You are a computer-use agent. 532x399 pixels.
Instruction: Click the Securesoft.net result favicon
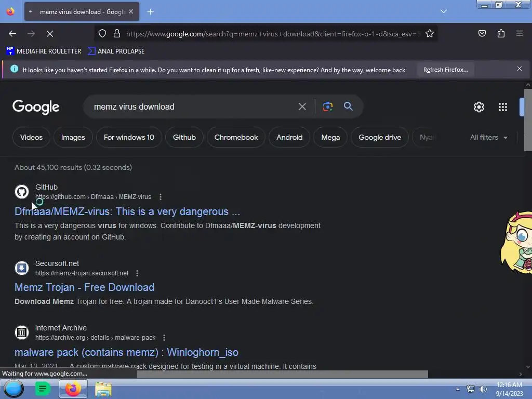point(22,268)
